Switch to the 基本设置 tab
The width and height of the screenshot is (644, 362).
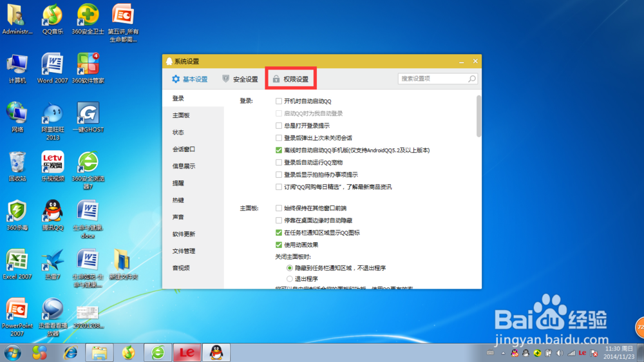pyautogui.click(x=190, y=79)
